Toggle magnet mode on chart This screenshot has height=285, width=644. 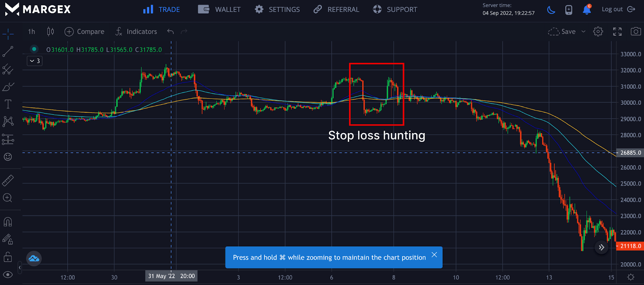coord(8,222)
